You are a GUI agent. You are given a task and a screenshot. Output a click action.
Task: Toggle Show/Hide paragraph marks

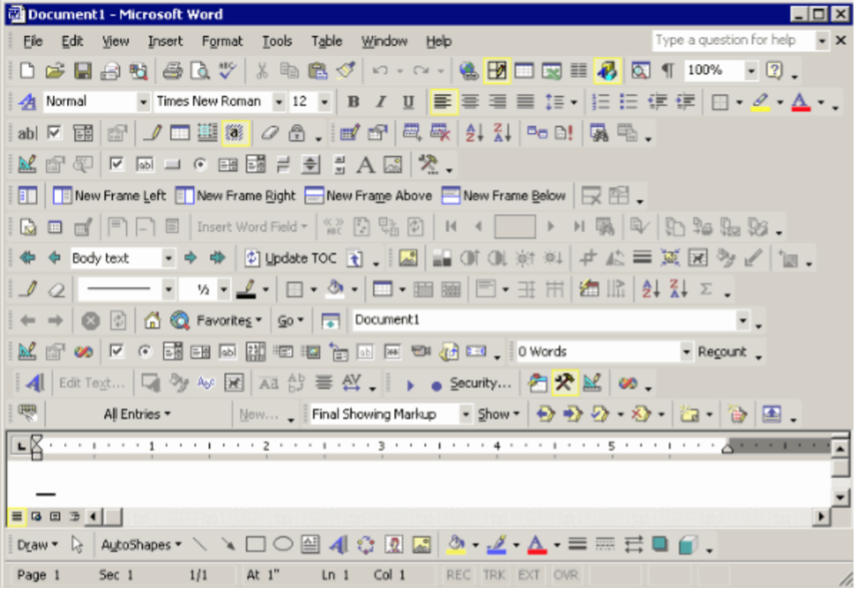click(668, 71)
